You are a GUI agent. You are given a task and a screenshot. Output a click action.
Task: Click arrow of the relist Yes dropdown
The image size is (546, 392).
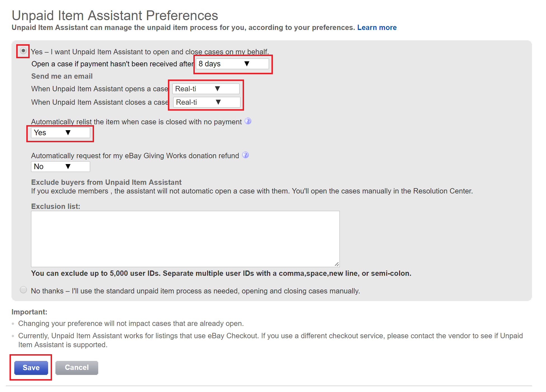pos(68,133)
